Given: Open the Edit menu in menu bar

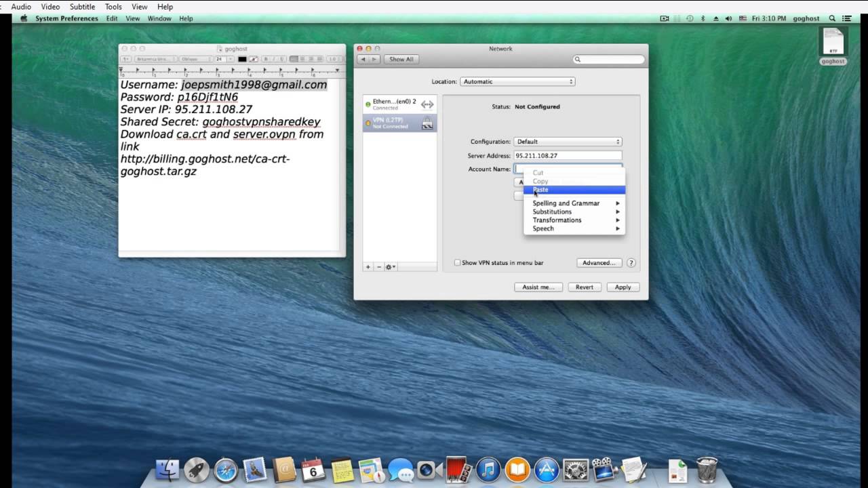Looking at the screenshot, I should [112, 18].
